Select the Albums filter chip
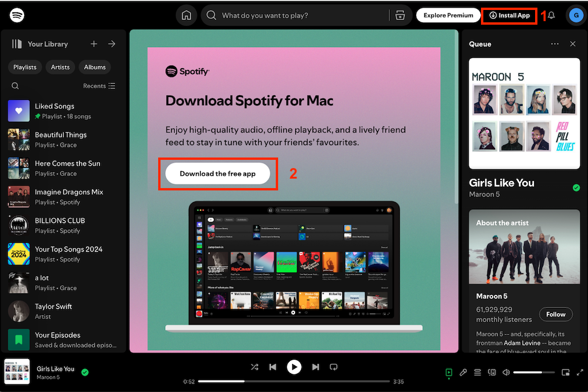 (x=95, y=67)
